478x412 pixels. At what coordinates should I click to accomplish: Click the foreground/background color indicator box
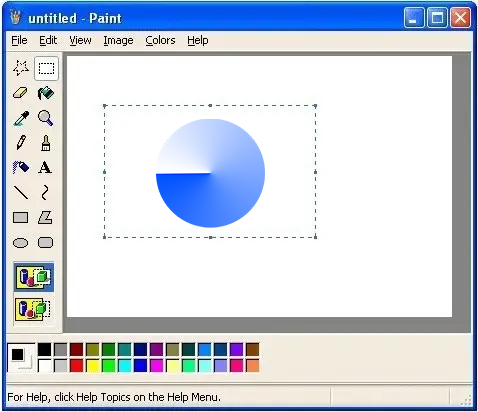tap(21, 358)
